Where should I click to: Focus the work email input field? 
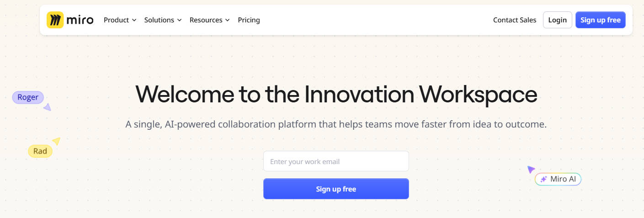point(336,161)
